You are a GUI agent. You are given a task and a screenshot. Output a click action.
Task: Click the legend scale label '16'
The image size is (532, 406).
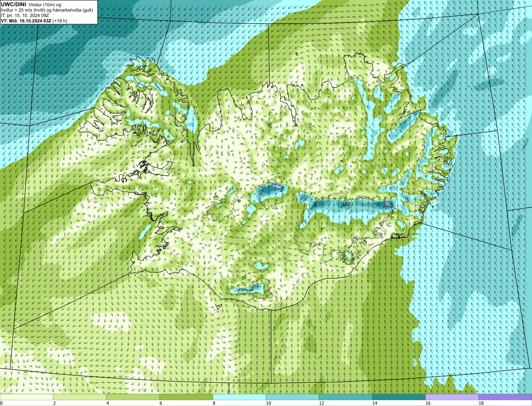(x=428, y=403)
